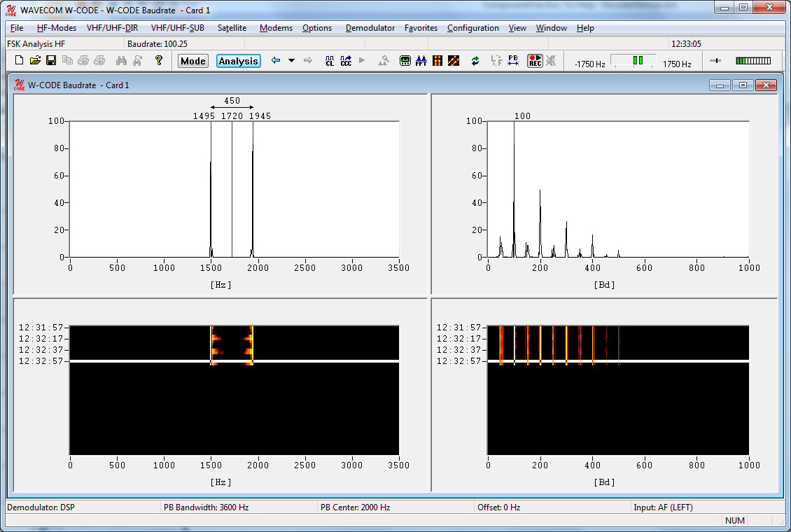791x532 pixels.
Task: Open the Favorites menu
Action: (x=421, y=28)
